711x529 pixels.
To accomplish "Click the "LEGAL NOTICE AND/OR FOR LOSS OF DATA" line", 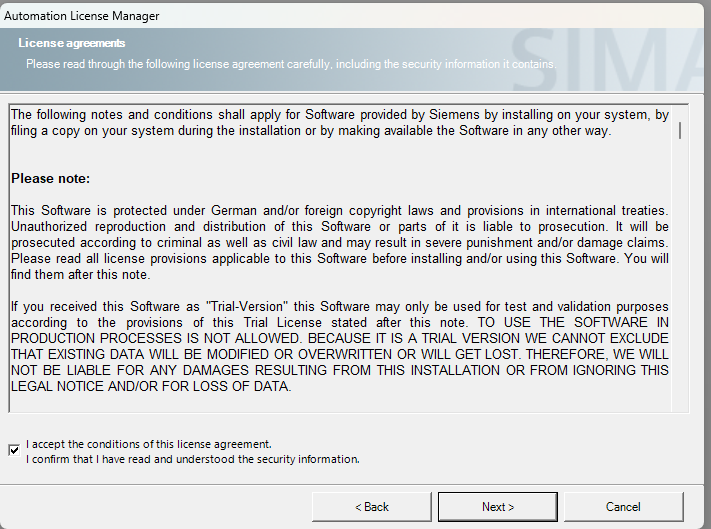I will (150, 386).
